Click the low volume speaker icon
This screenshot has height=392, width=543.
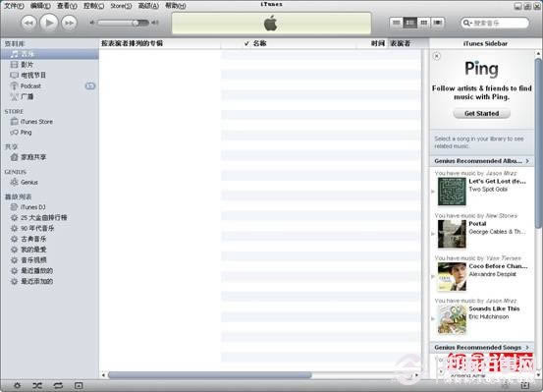pyautogui.click(x=92, y=23)
